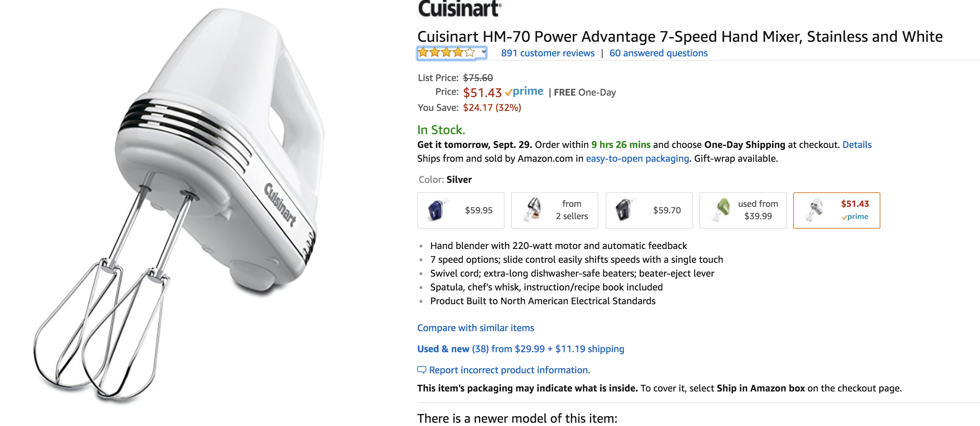Viewport: 980px width, 426px height.
Task: Open the 891 customer reviews link
Action: (547, 53)
